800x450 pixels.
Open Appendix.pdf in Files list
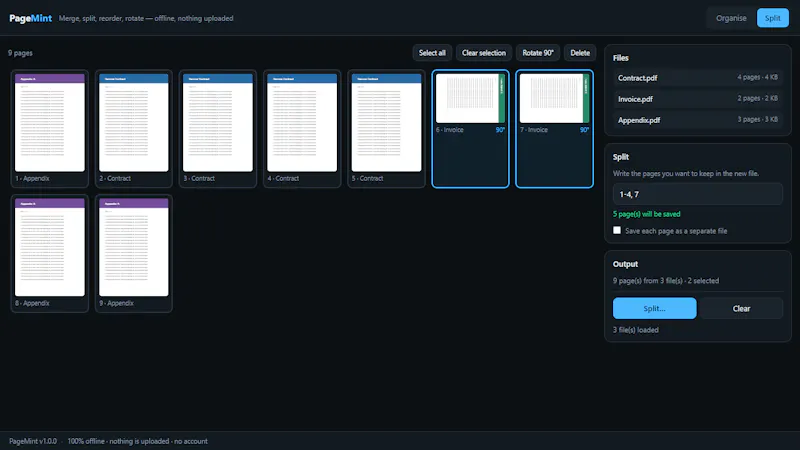pos(697,120)
